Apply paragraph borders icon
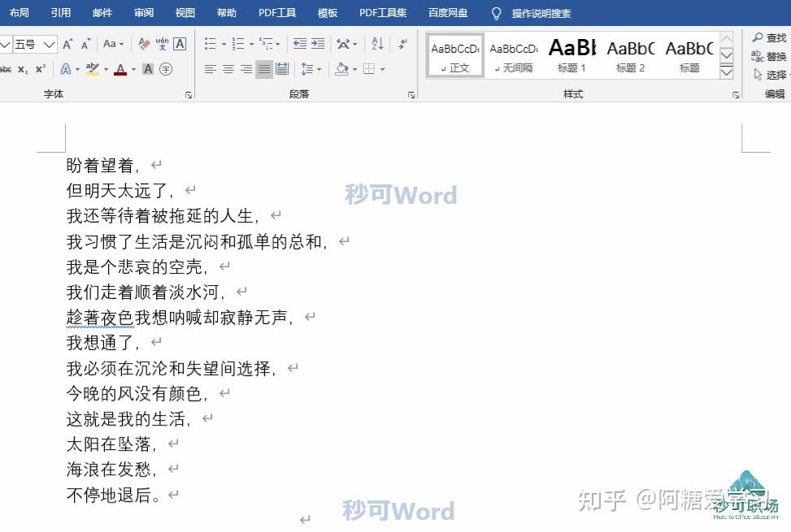791x532 pixels. coord(369,69)
